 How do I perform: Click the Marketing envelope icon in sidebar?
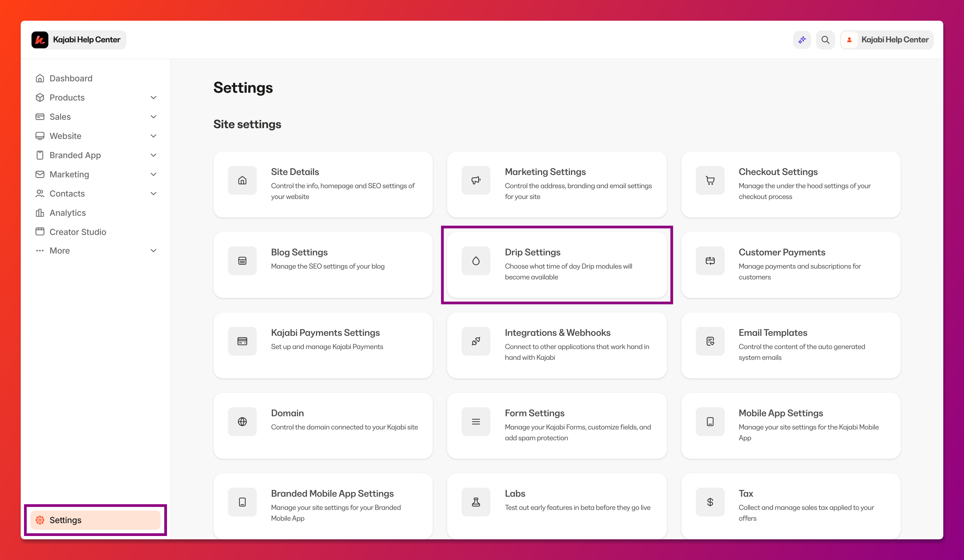[x=40, y=174]
